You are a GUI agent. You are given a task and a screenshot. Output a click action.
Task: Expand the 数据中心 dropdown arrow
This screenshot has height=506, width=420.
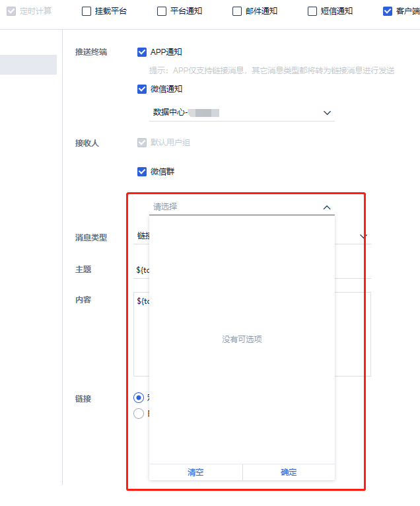point(327,113)
